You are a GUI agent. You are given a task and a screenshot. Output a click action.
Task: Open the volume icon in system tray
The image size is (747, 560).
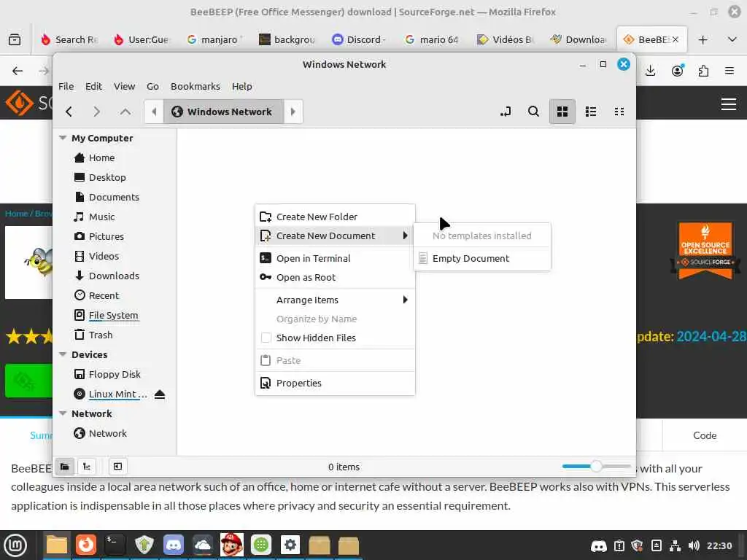[694, 545]
